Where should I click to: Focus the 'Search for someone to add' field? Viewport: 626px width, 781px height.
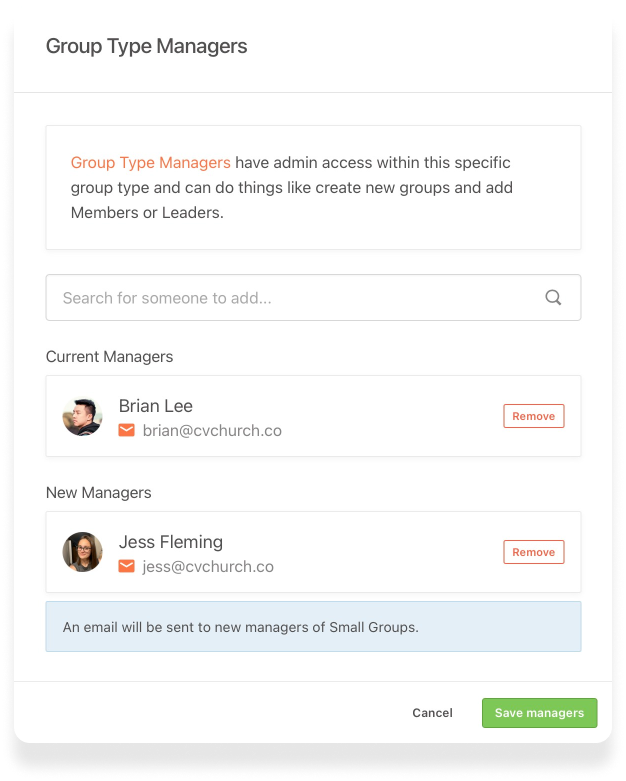[290, 298]
